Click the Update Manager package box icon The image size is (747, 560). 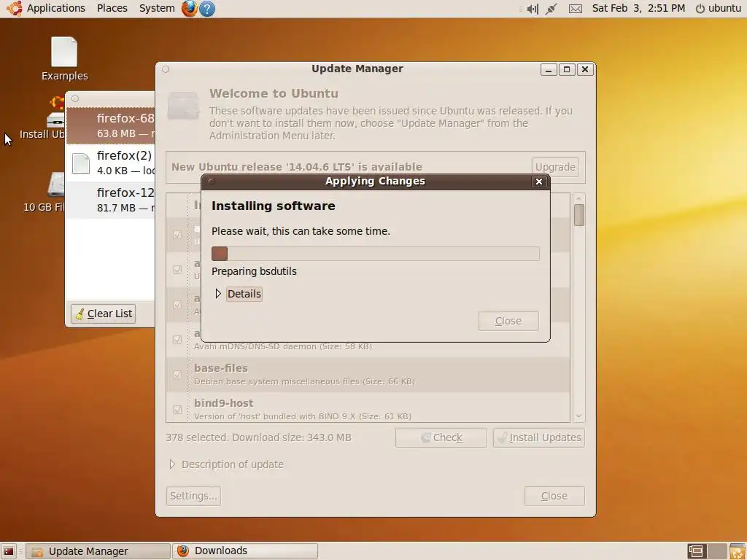point(183,106)
